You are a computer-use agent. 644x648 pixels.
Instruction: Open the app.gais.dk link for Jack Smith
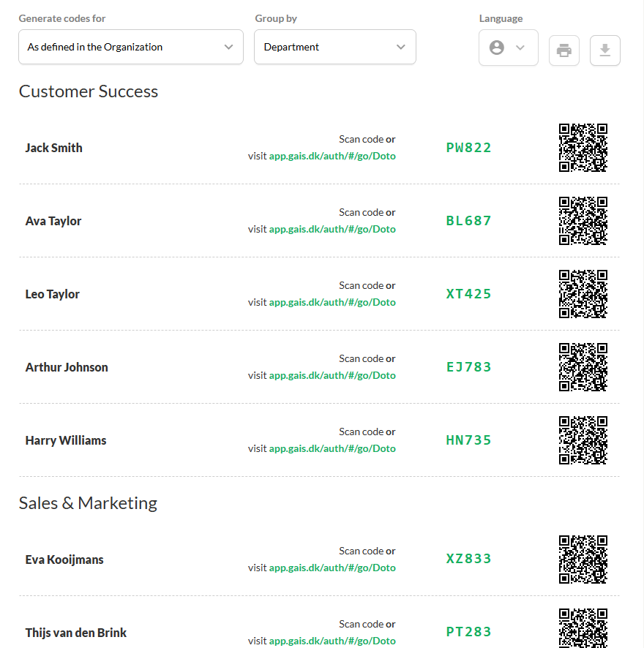332,156
